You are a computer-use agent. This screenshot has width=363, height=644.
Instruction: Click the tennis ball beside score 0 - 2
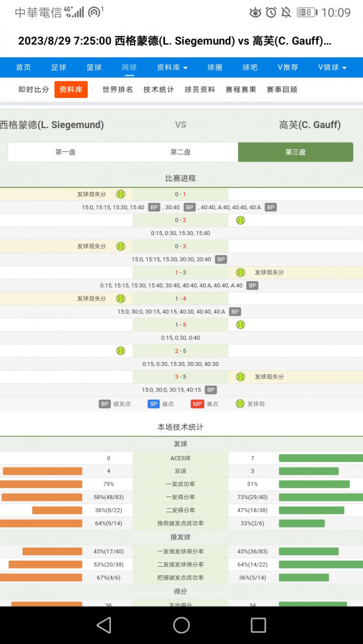pos(240,220)
